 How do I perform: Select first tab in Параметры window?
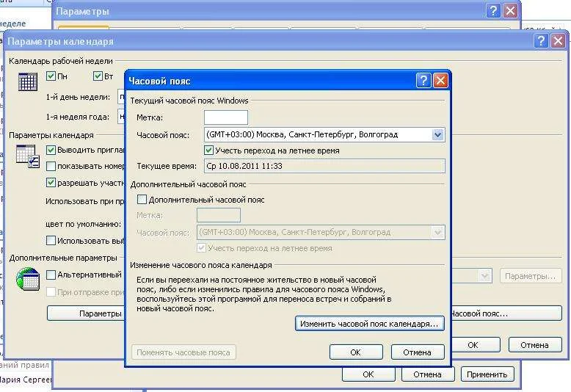[84, 28]
